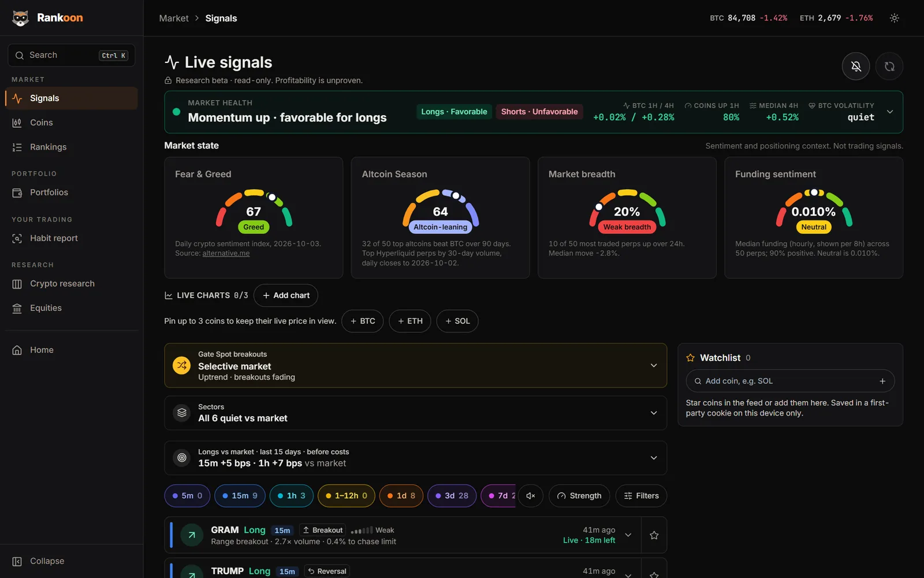Toggle the 5m timeframe filter
Screen dimensions: 924x578
187,496
